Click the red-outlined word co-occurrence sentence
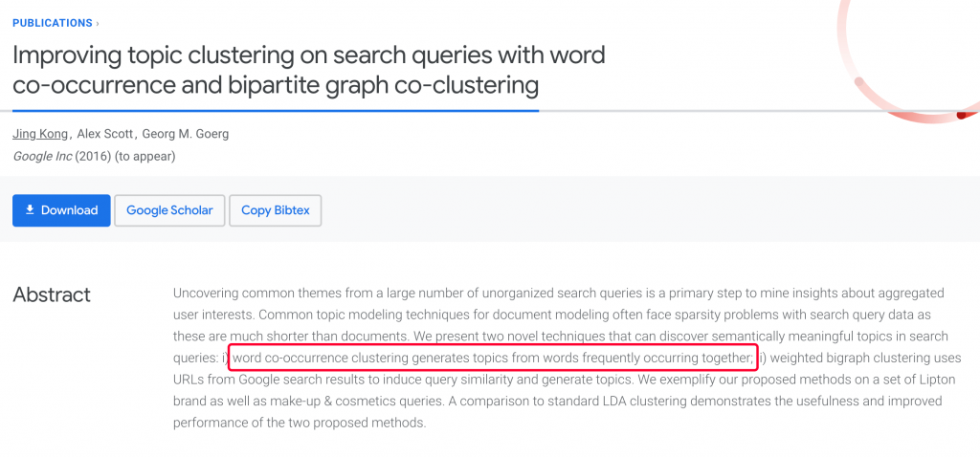The height and width of the screenshot is (457, 980). pyautogui.click(x=492, y=358)
